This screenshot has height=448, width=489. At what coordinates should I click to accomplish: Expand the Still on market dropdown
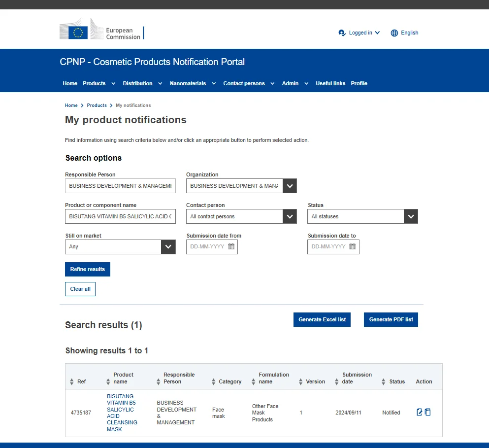coord(168,247)
